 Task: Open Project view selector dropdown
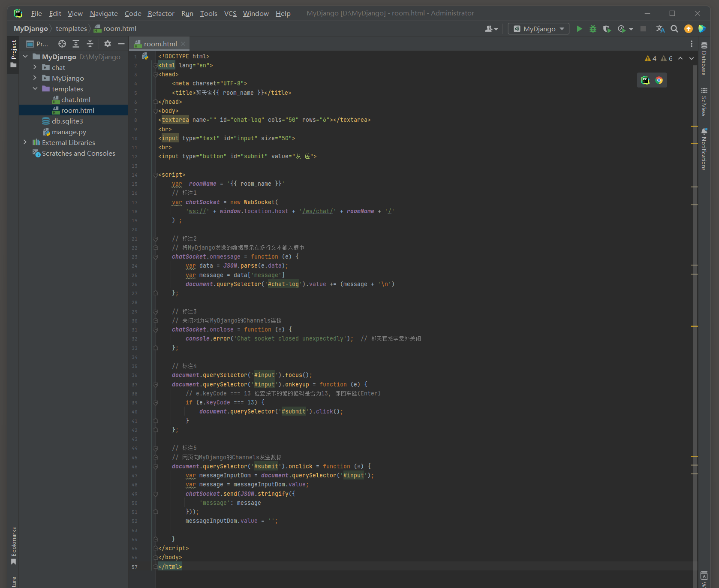pyautogui.click(x=37, y=44)
